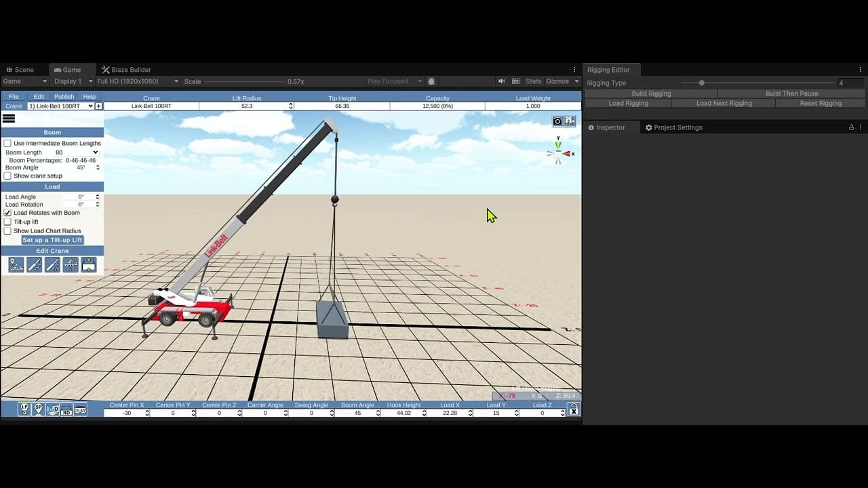Click Set up a Tilt-up Lift button
868x488 pixels.
coord(52,240)
